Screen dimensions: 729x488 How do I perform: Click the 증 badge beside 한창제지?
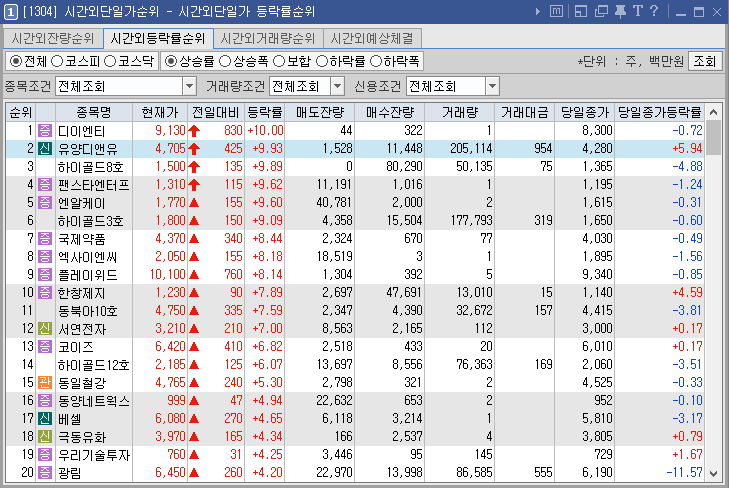tap(45, 292)
